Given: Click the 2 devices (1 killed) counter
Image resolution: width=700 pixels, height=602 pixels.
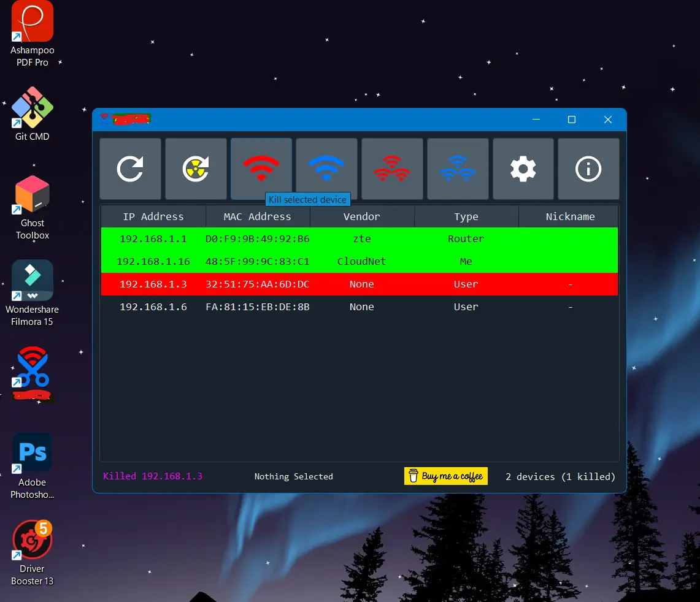Looking at the screenshot, I should click(560, 476).
